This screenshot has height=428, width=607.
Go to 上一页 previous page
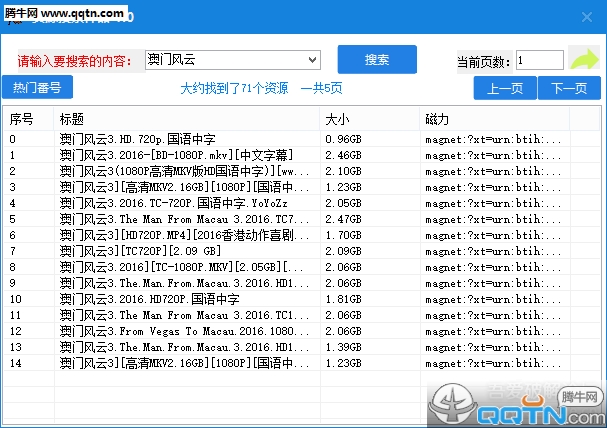point(505,88)
